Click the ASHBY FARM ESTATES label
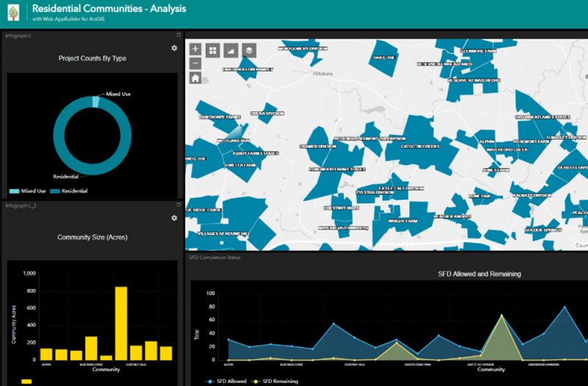The height and width of the screenshot is (386, 588). click(255, 154)
